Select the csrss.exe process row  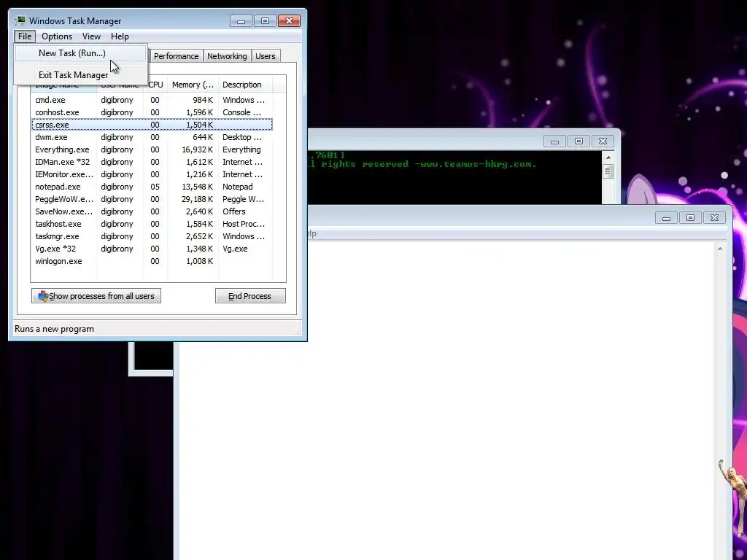coord(152,125)
